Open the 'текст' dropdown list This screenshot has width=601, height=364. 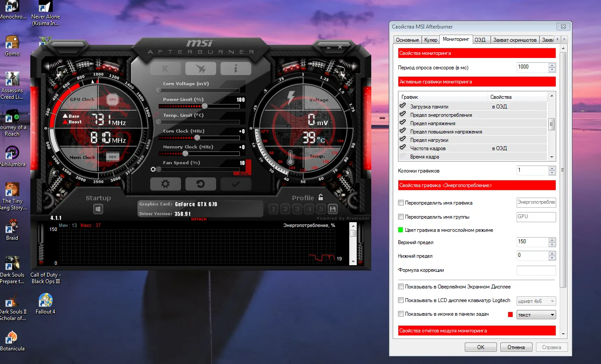[536, 314]
